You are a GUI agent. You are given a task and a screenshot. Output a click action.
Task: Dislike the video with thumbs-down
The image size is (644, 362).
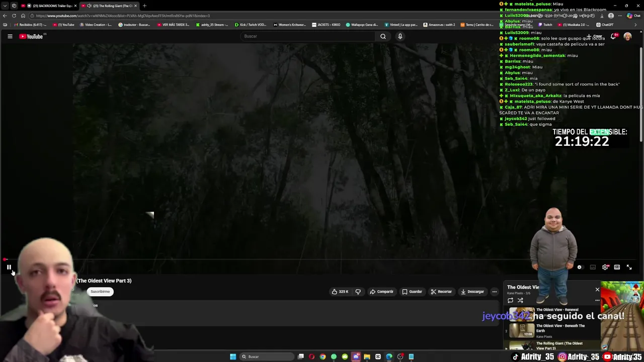pyautogui.click(x=358, y=292)
